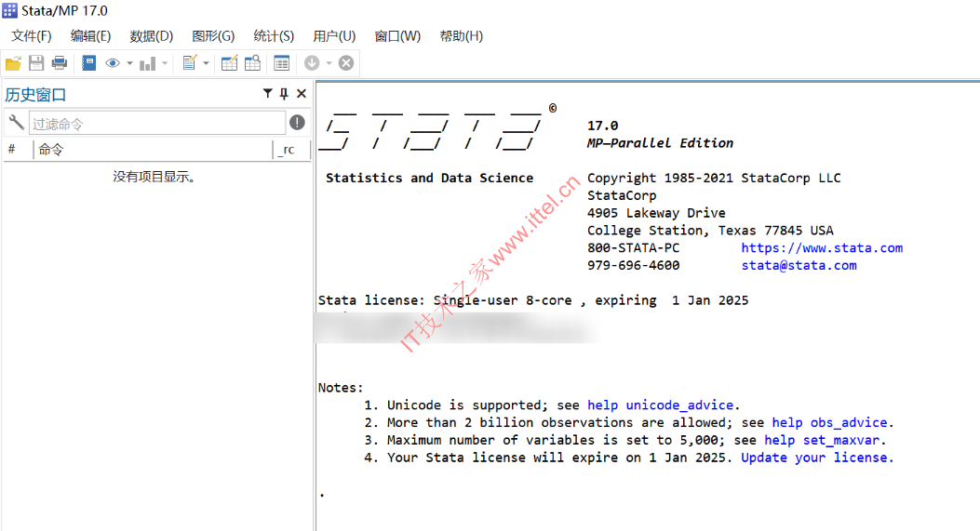This screenshot has height=531, width=980.
Task: Open the Variables Manager icon
Action: point(281,63)
